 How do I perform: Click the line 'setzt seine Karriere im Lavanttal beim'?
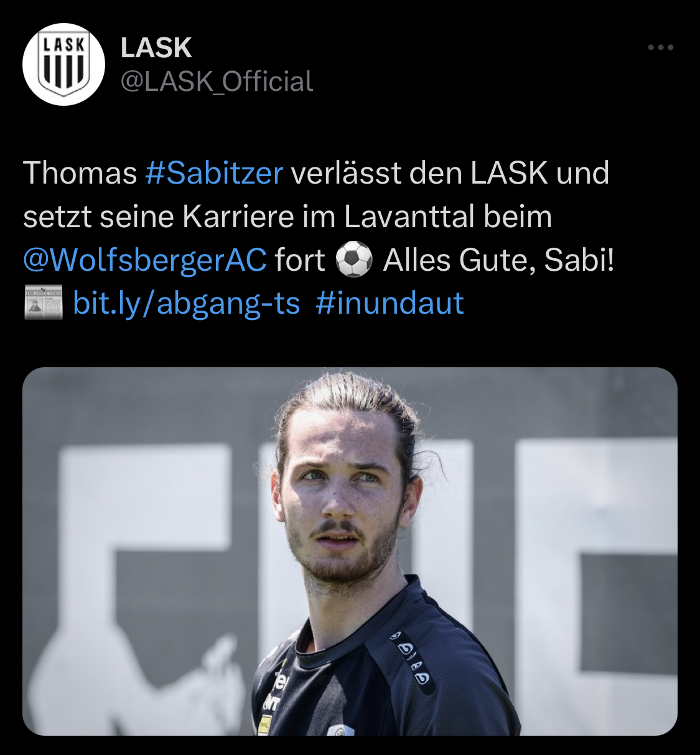click(x=287, y=217)
